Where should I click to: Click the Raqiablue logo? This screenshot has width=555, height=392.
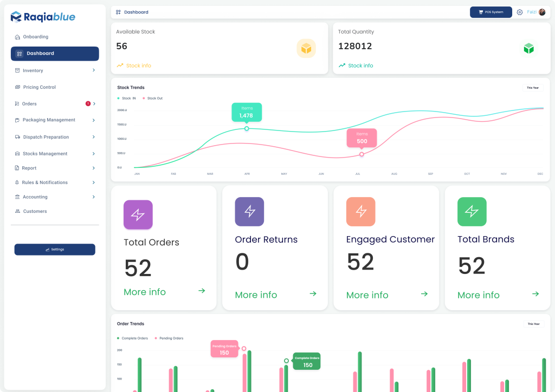tap(43, 17)
